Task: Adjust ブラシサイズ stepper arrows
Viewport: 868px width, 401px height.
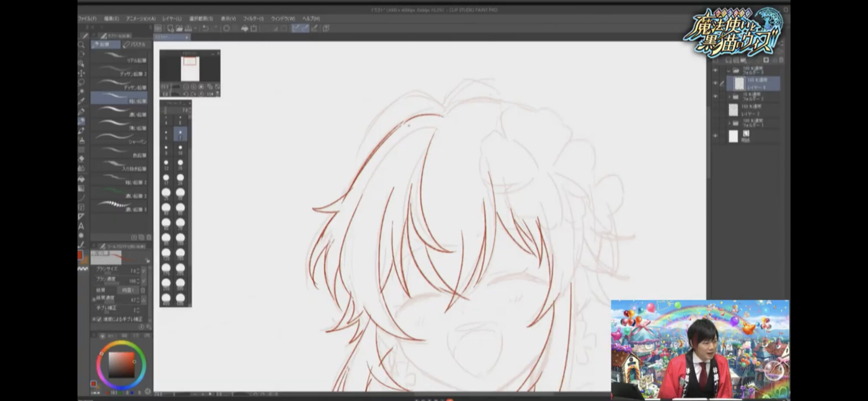Action: tap(138, 271)
